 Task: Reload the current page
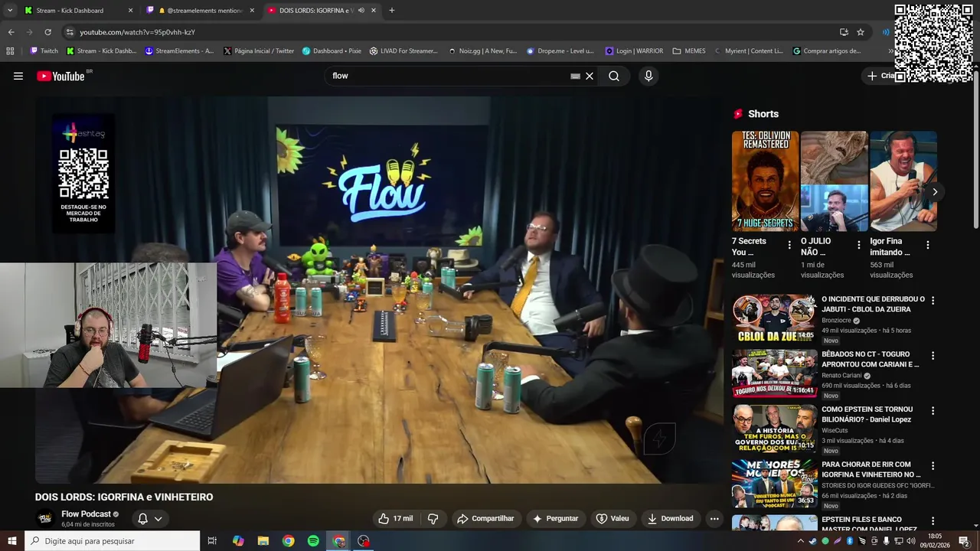[x=47, y=32]
